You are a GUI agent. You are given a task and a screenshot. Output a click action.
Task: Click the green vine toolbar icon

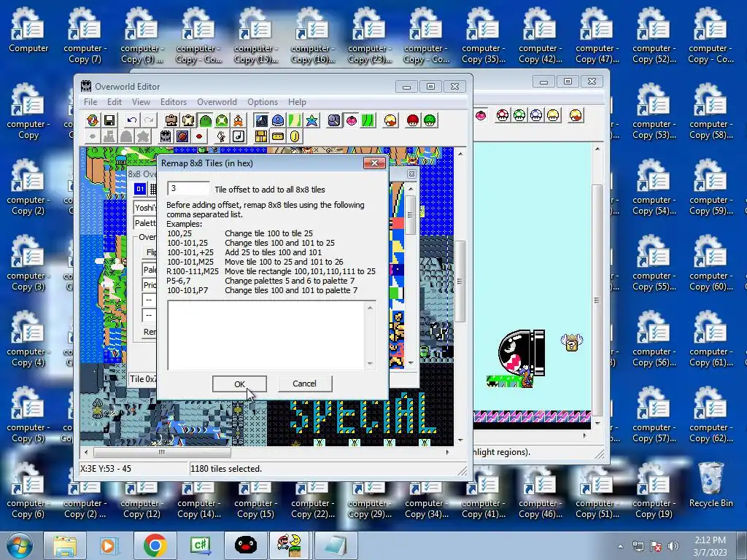pos(368,120)
